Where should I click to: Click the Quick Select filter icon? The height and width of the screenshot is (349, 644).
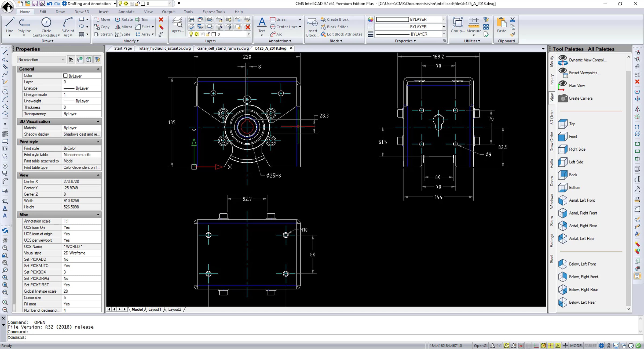pyautogui.click(x=97, y=60)
